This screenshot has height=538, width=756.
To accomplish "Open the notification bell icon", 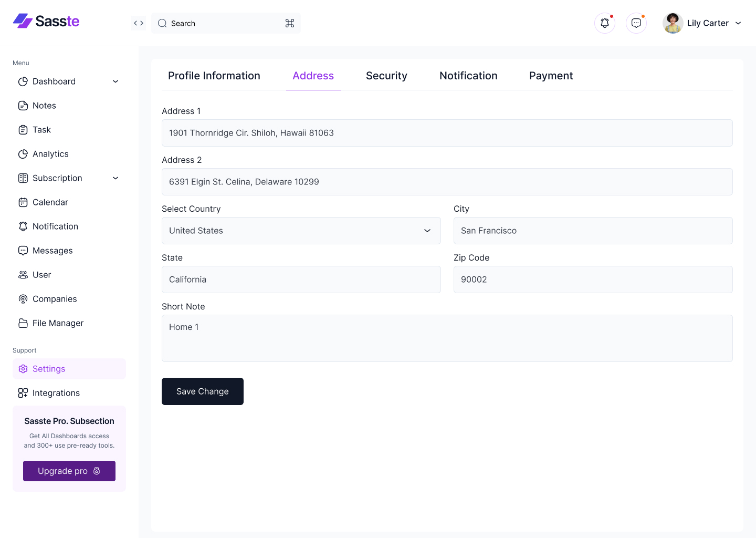I will (604, 23).
